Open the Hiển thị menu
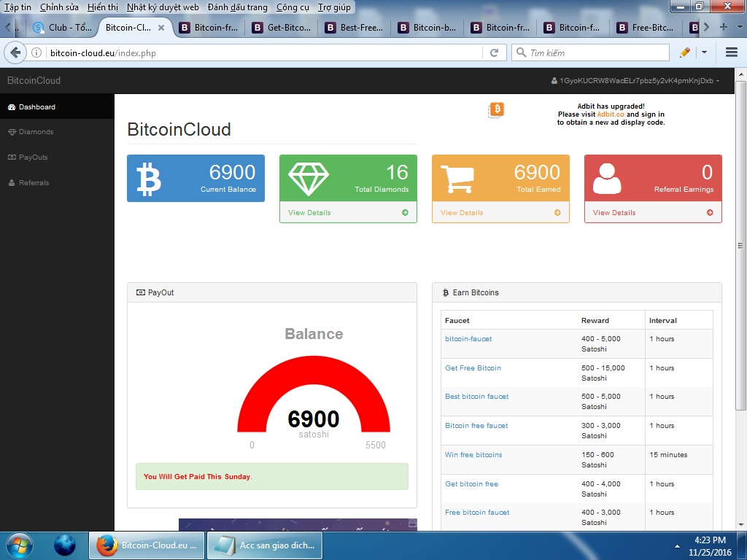The height and width of the screenshot is (560, 747). 103,7
